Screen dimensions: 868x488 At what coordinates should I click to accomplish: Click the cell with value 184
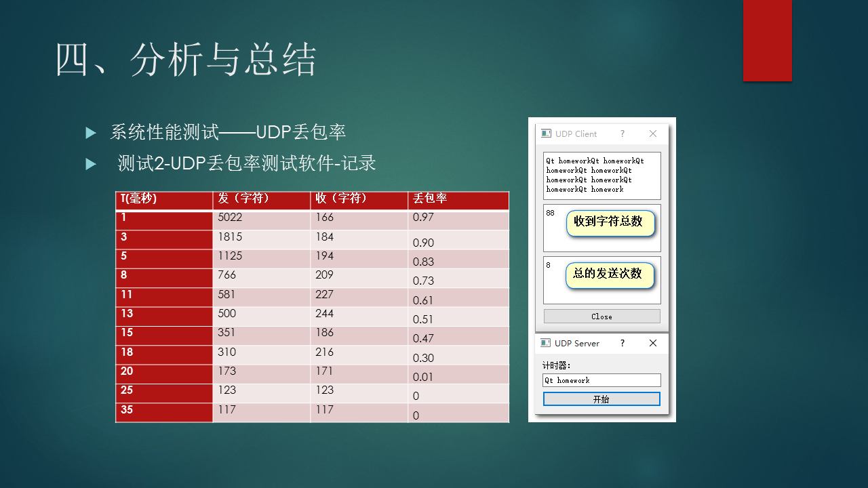[359, 240]
